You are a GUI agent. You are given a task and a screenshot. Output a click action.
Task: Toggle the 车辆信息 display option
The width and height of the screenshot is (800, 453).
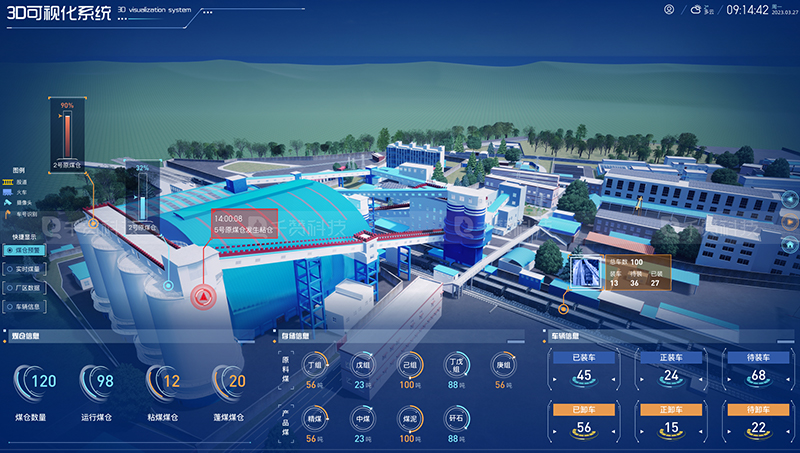coord(27,306)
